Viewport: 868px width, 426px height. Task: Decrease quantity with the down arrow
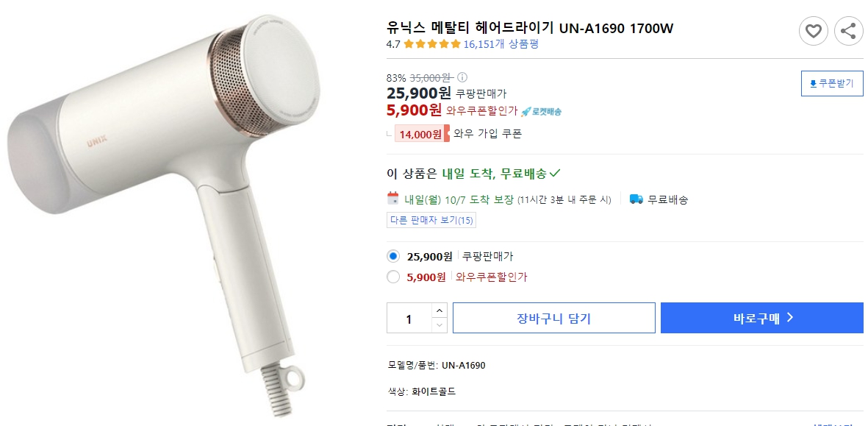[x=439, y=325]
